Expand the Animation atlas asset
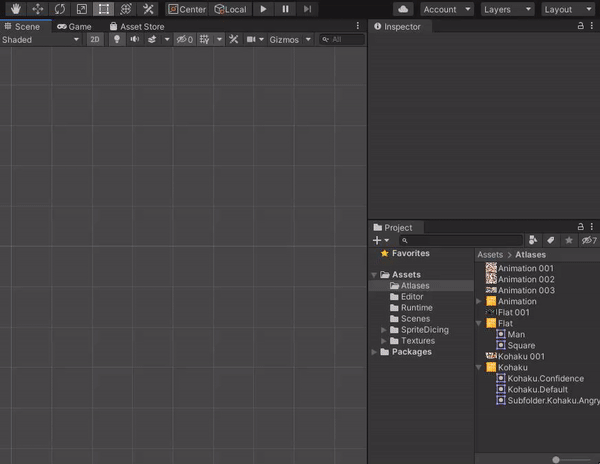Image resolution: width=600 pixels, height=464 pixels. click(479, 301)
